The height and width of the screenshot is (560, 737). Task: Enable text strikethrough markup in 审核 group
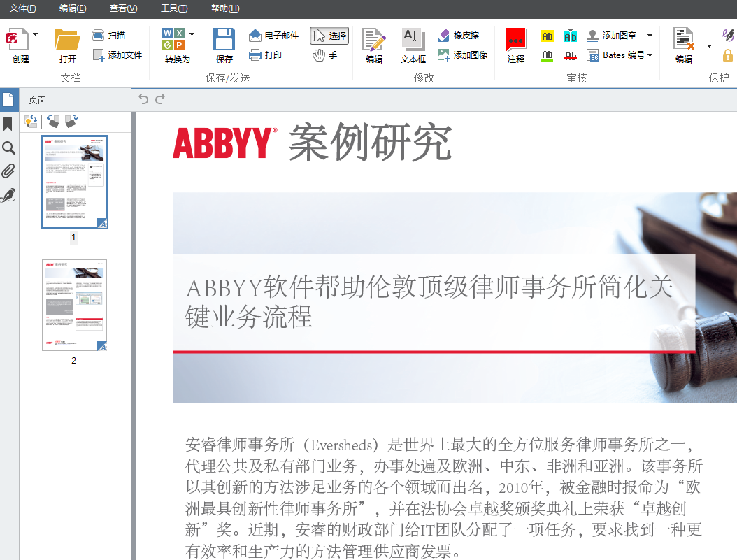[571, 55]
